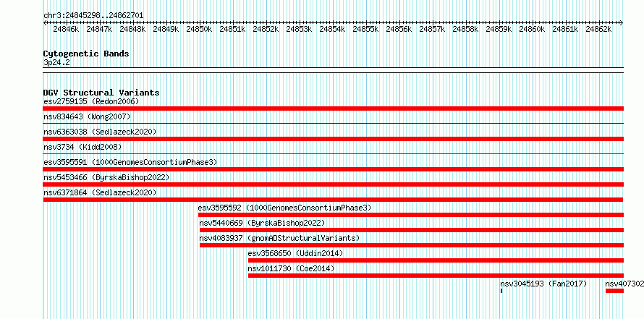Click the red bar under esv3568650
The height and width of the screenshot is (319, 644).
[436, 260]
